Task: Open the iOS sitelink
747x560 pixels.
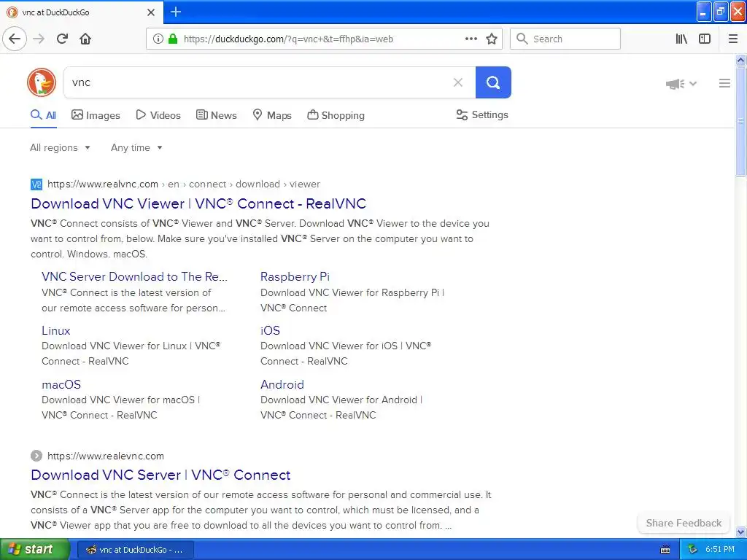Action: click(x=270, y=330)
